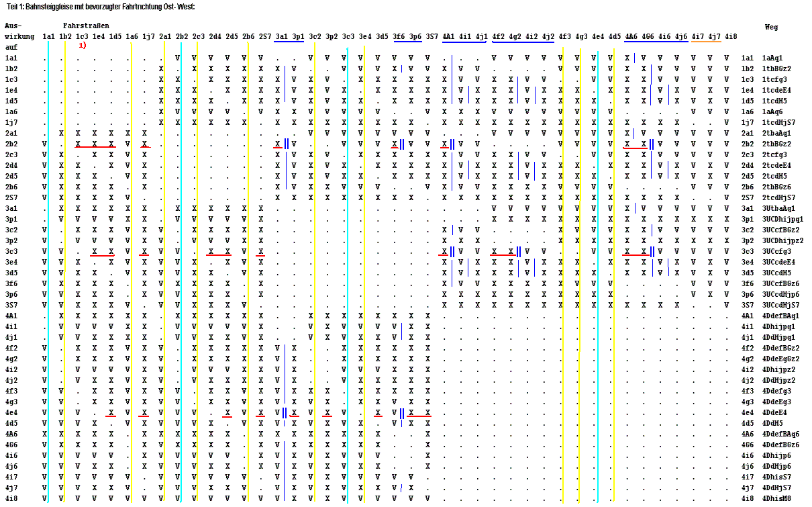The image size is (812, 507).
Task: Select the Weg value '3UCcfBGz2'
Action: click(x=780, y=230)
